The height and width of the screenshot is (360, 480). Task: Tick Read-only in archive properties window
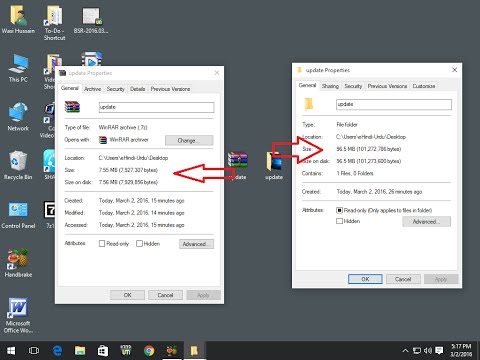click(x=102, y=244)
